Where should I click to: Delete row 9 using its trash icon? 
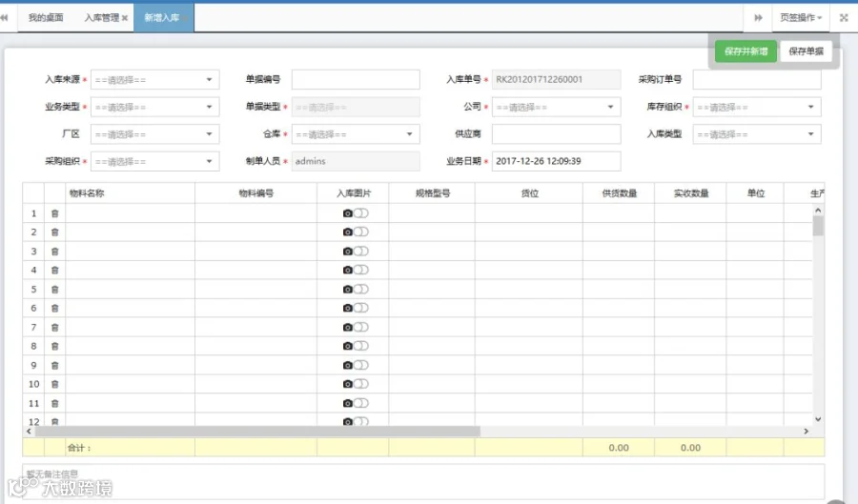pyautogui.click(x=54, y=365)
